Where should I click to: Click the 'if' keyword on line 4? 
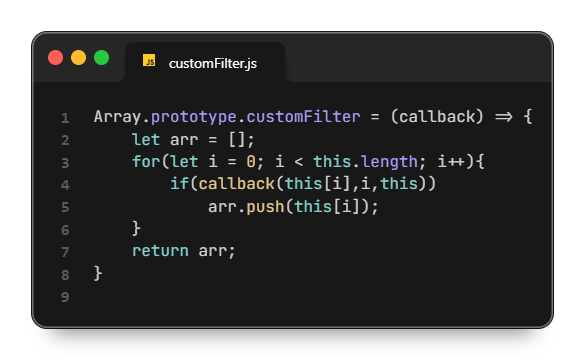(179, 184)
